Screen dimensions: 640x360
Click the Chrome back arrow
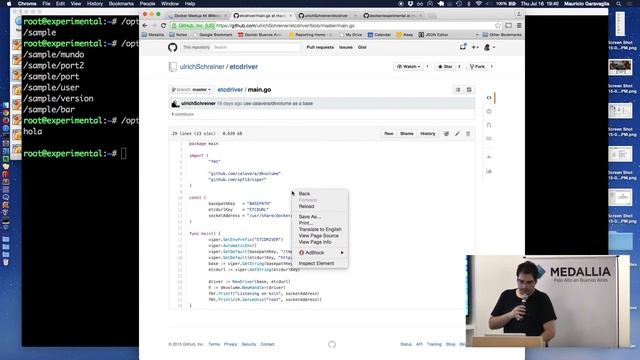[145, 25]
